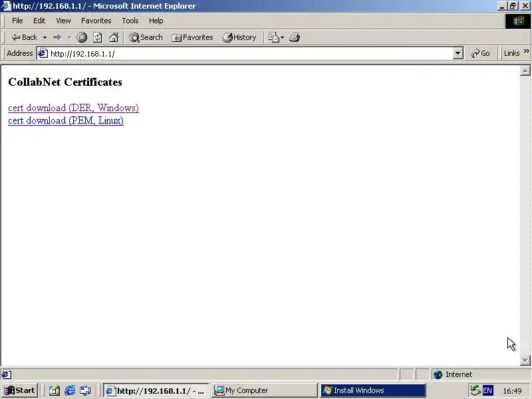The image size is (532, 399).
Task: Click the scrollbar down arrow
Action: coord(525,360)
